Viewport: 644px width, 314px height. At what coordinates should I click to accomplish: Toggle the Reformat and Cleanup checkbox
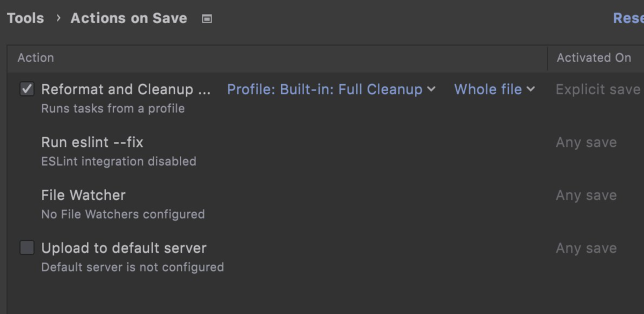tap(27, 89)
